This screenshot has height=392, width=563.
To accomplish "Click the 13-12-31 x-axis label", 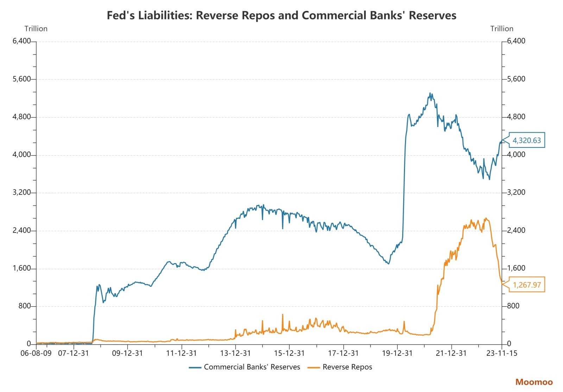I will [235, 353].
